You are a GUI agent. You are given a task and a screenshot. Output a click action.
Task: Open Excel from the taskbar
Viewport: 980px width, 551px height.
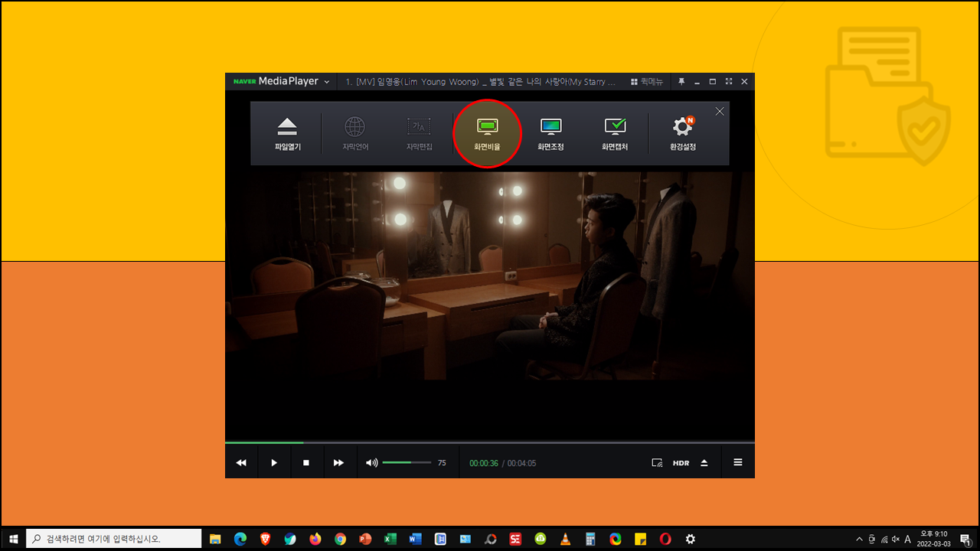click(x=390, y=539)
